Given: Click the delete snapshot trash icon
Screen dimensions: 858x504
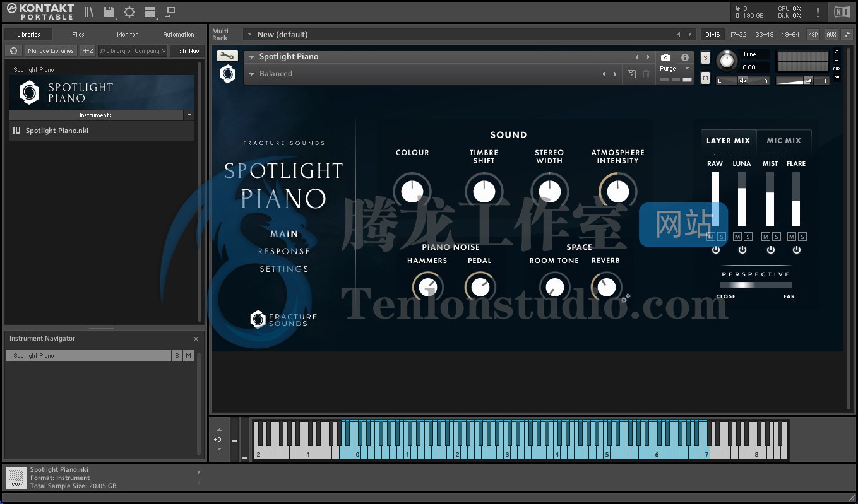Looking at the screenshot, I should click(646, 74).
